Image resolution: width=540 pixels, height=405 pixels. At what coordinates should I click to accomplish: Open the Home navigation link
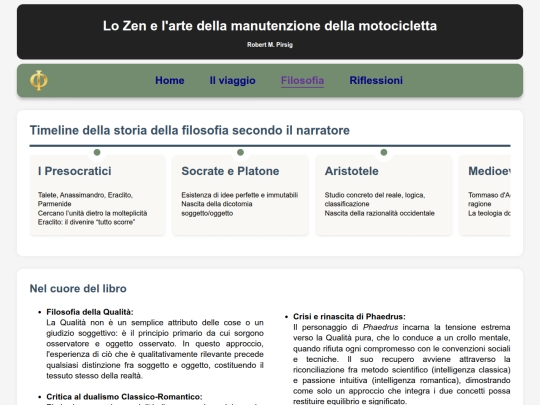coord(169,80)
